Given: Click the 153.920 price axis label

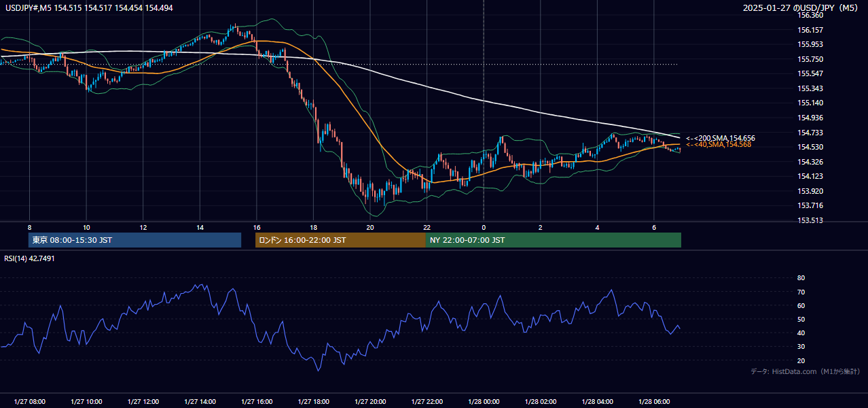Looking at the screenshot, I should (x=811, y=191).
